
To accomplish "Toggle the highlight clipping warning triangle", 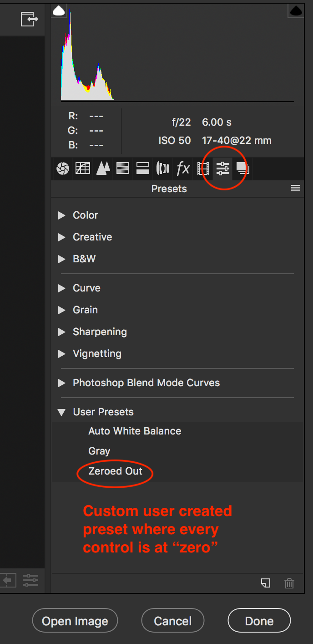I will (x=296, y=11).
